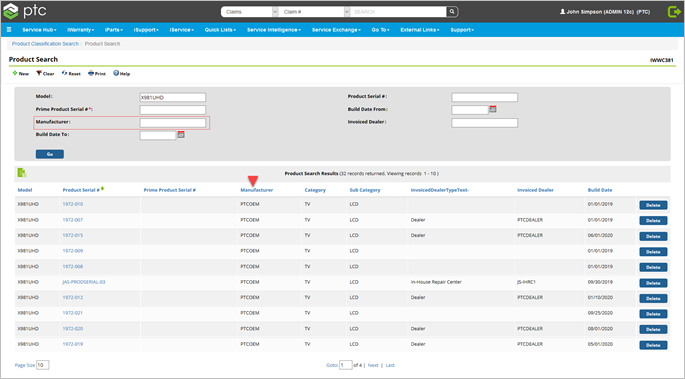This screenshot has width=685, height=379.
Task: Click the Model input field
Action: (173, 97)
